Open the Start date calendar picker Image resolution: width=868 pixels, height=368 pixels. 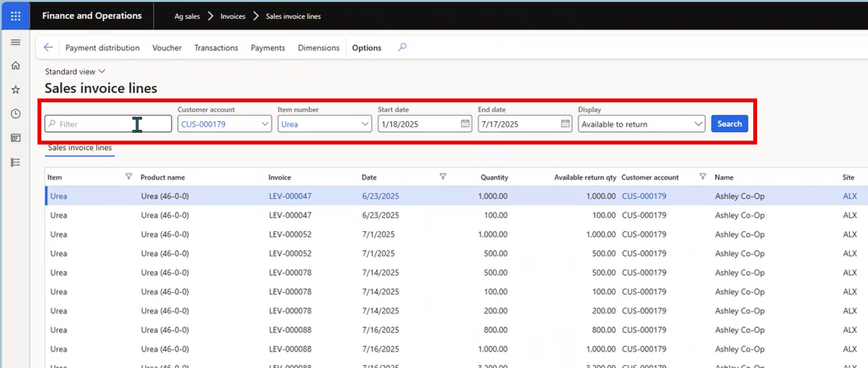point(465,124)
